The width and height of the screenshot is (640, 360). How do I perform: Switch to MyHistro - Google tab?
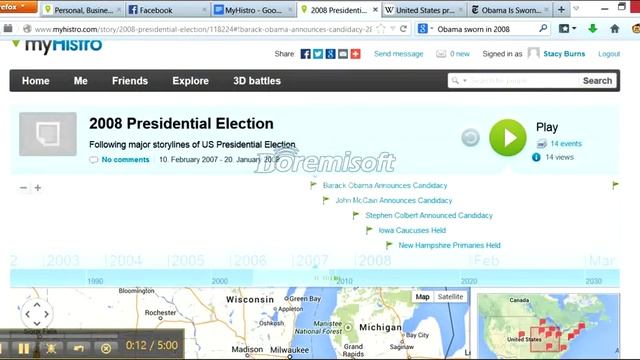tap(253, 10)
